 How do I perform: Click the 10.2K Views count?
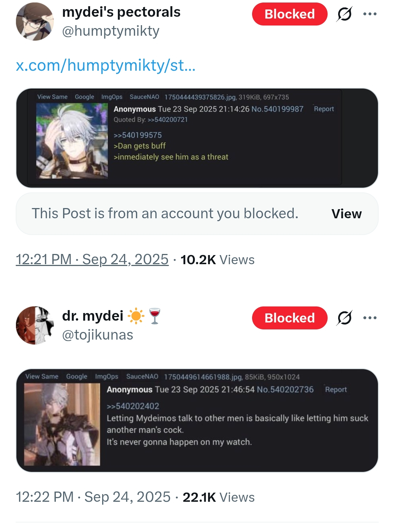pyautogui.click(x=217, y=260)
